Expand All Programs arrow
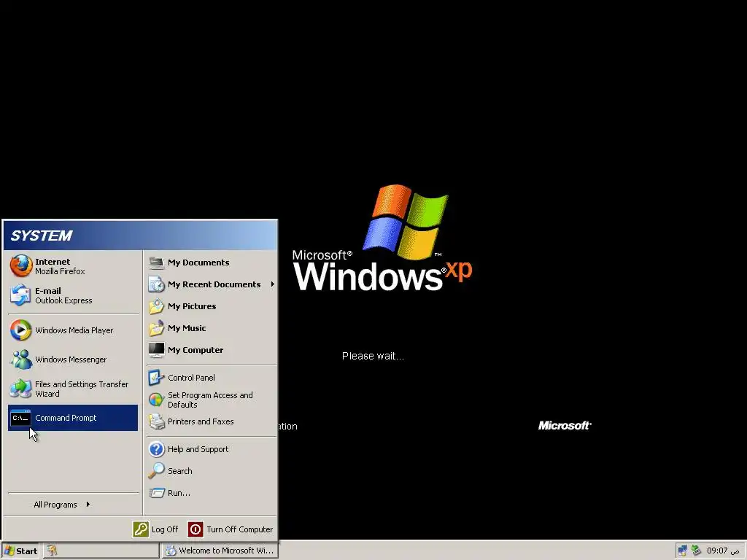747x560 pixels. (x=88, y=505)
